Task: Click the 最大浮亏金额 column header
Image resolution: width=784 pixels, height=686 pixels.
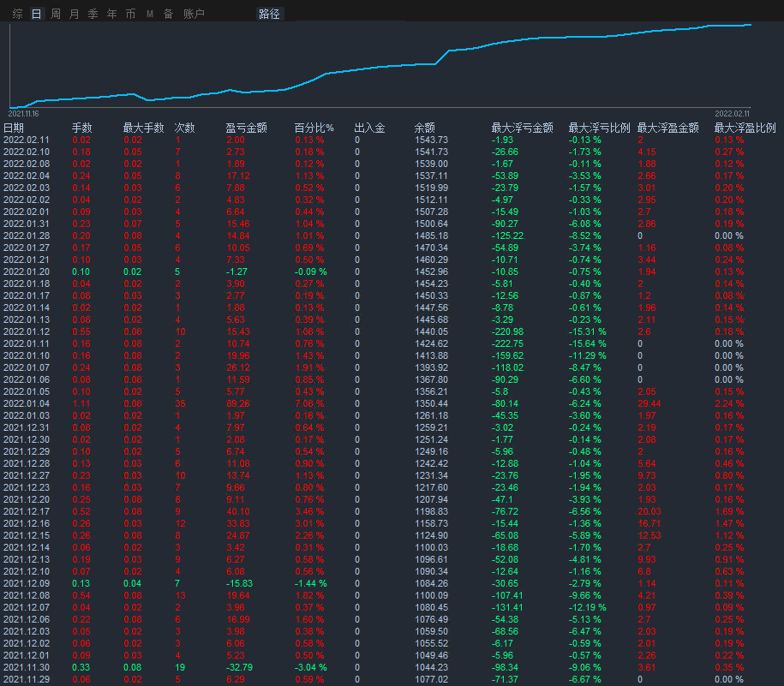Action: (522, 128)
